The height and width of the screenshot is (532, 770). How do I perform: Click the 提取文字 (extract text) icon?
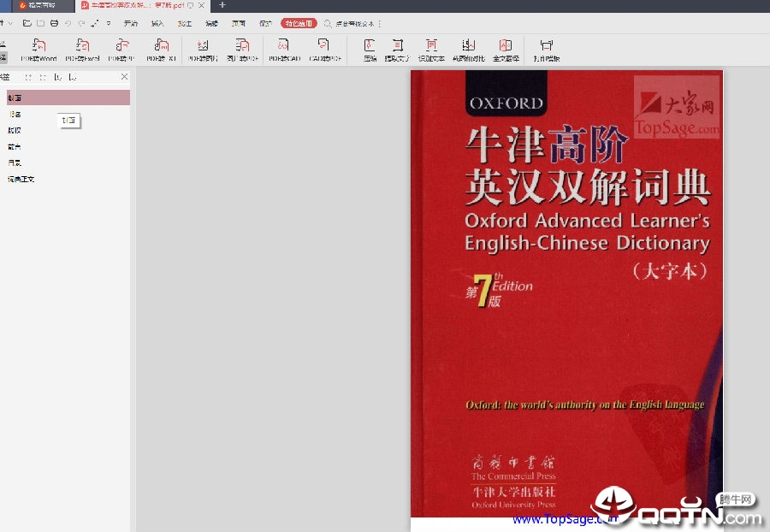pos(398,45)
